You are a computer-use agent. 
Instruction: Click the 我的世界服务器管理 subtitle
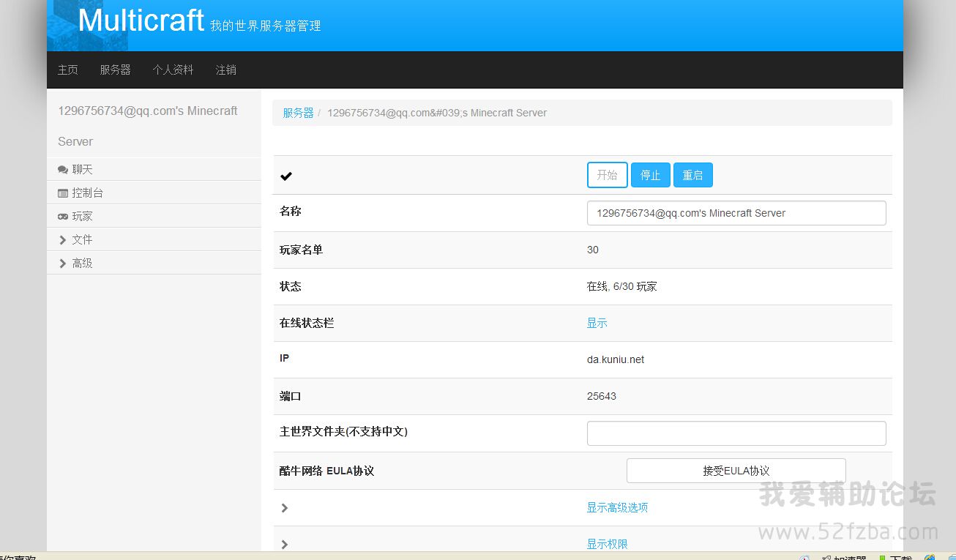(265, 26)
